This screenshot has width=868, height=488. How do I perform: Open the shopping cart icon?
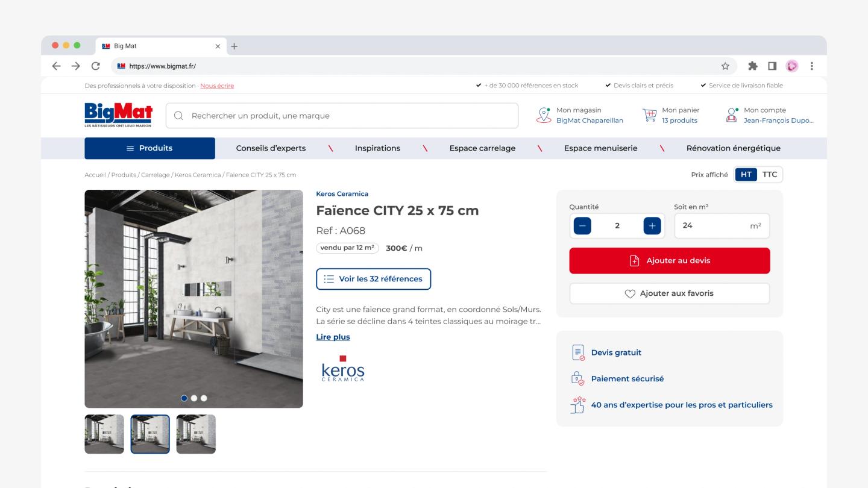point(649,115)
